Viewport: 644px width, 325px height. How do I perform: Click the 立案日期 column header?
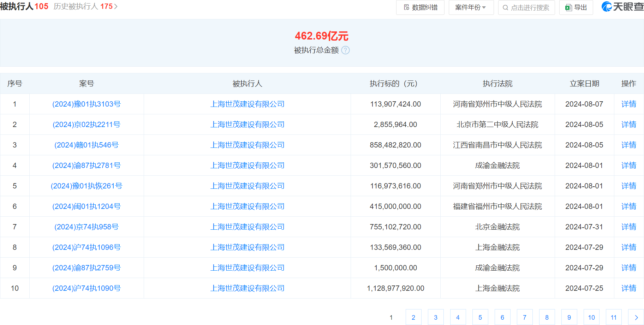pyautogui.click(x=584, y=84)
